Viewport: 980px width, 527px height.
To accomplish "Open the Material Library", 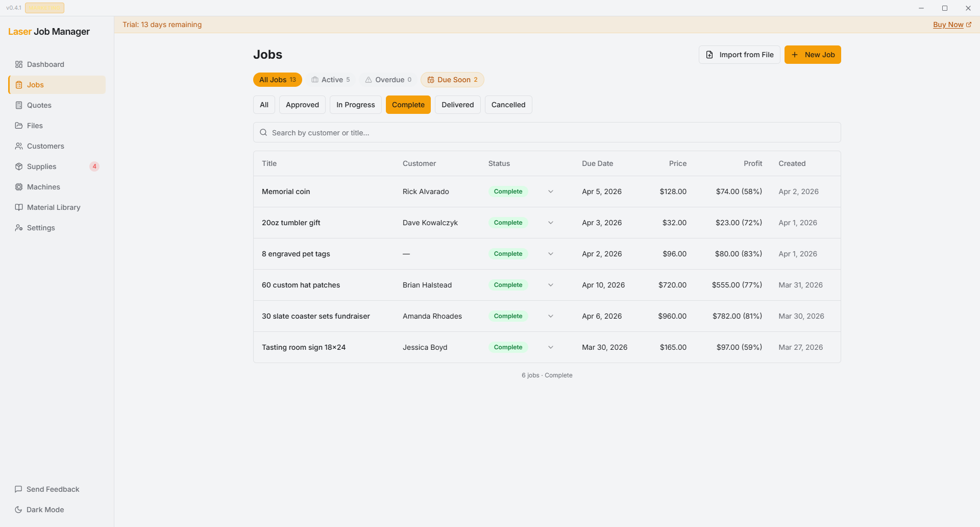I will (x=54, y=207).
